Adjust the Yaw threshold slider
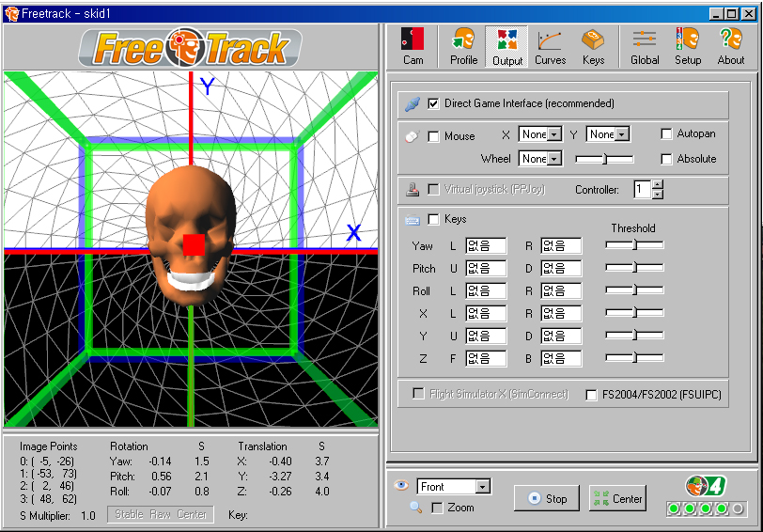This screenshot has width=763, height=532. [x=634, y=245]
